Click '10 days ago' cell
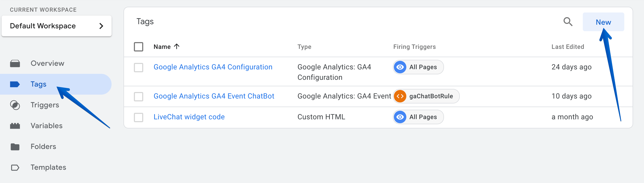This screenshot has width=644, height=183. [x=571, y=96]
